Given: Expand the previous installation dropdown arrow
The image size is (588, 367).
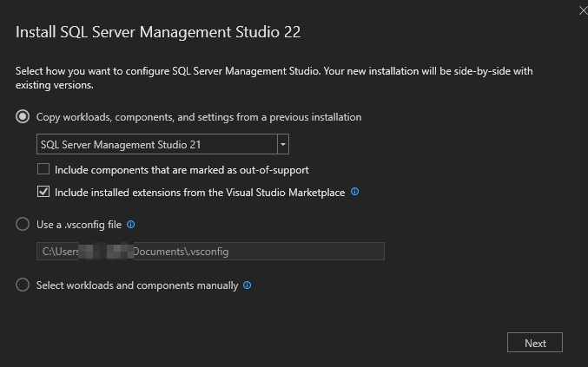Looking at the screenshot, I should (282, 144).
